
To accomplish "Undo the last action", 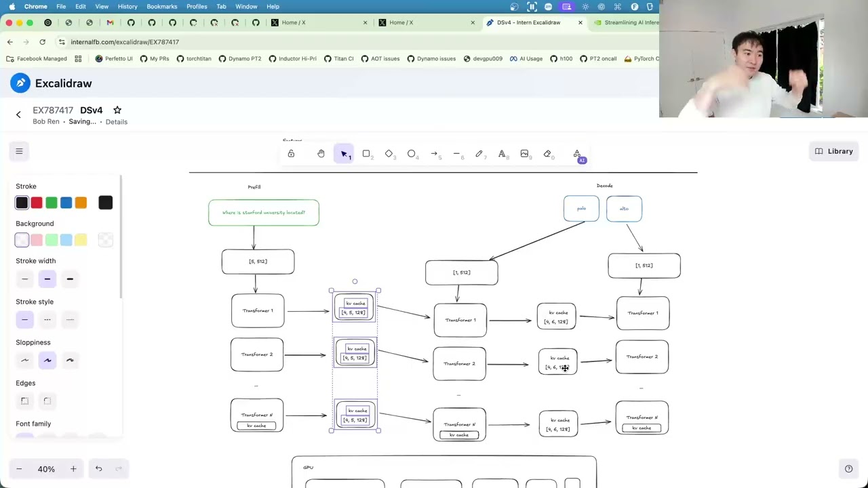I will [98, 469].
